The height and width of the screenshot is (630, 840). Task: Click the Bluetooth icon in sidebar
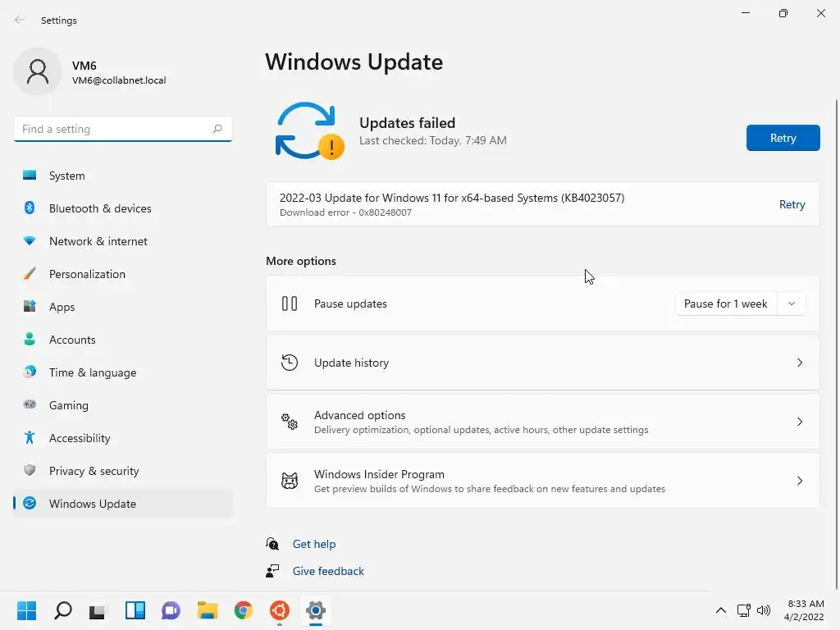pyautogui.click(x=30, y=208)
